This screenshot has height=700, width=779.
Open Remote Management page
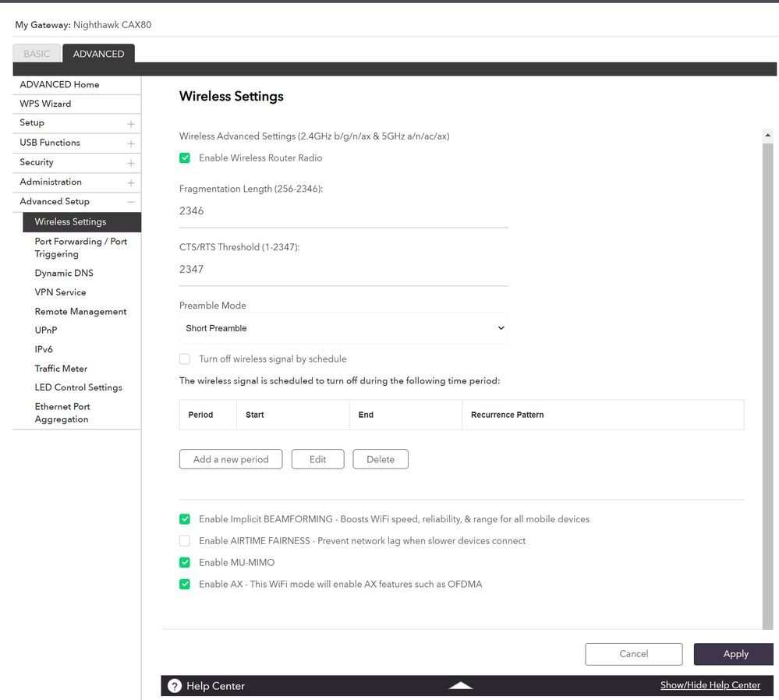80,312
